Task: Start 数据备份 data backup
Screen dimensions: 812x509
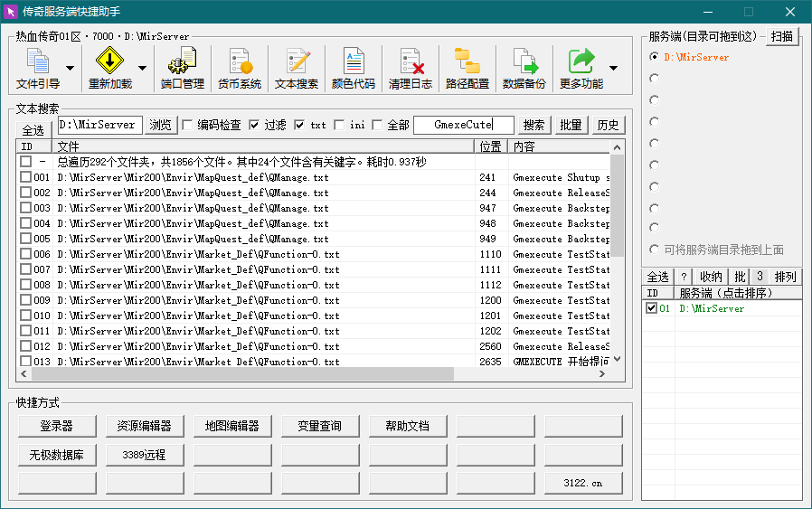Action: pyautogui.click(x=524, y=68)
